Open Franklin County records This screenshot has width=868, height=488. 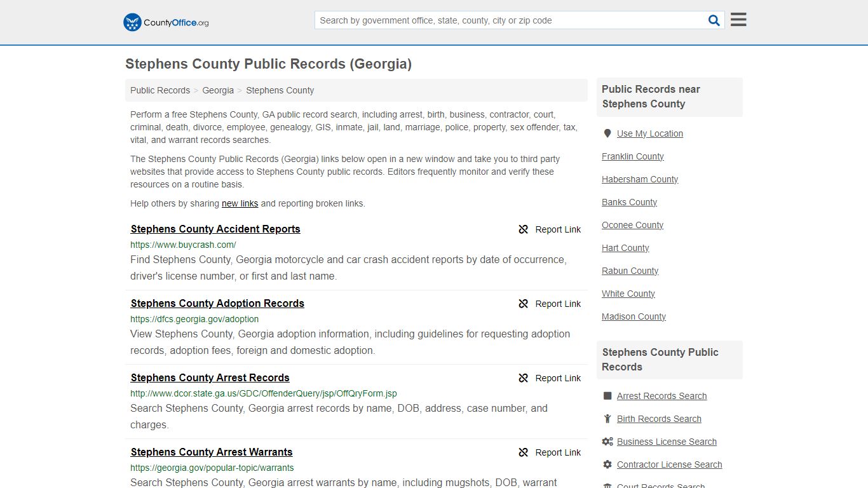click(x=633, y=156)
